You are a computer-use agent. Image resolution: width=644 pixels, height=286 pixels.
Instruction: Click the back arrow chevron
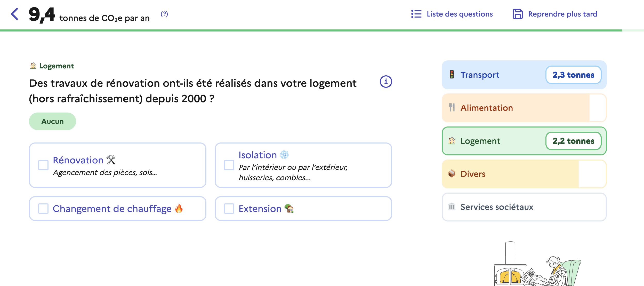tap(15, 14)
